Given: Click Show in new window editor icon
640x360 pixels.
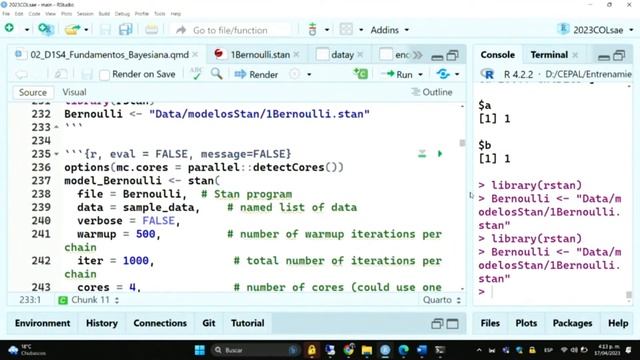Looking at the screenshot, I should tap(60, 74).
